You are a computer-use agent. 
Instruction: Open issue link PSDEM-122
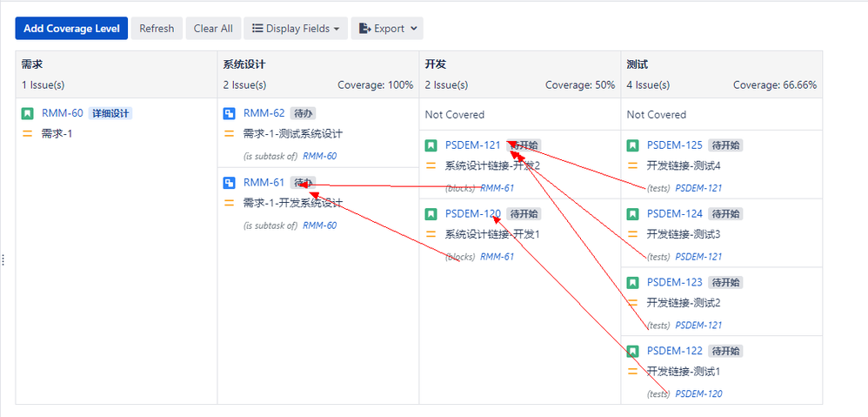(674, 351)
